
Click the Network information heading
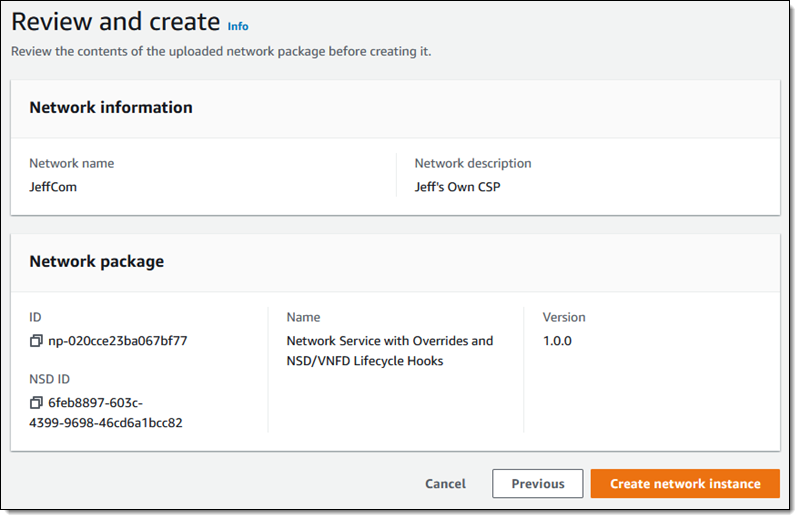(111, 108)
